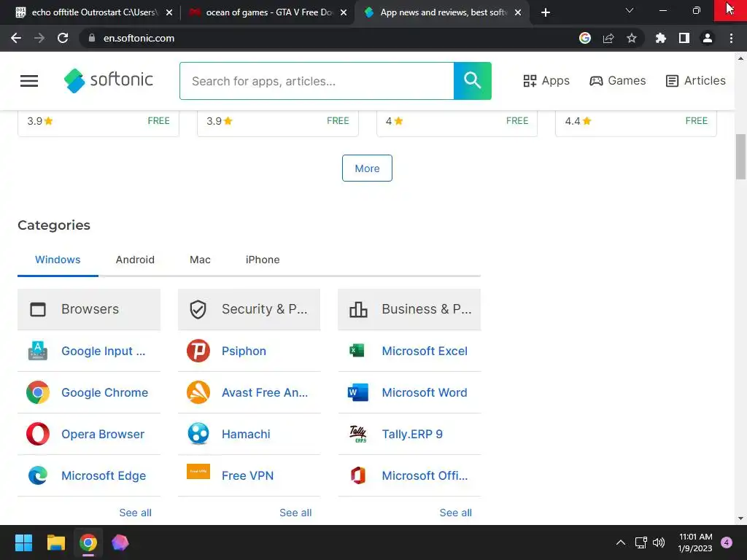Click the Google Input Tools icon
The width and height of the screenshot is (747, 560).
point(38,351)
